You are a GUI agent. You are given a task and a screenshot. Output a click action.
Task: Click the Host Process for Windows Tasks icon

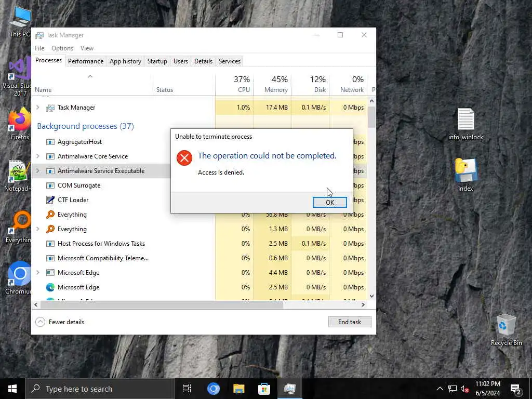point(50,244)
